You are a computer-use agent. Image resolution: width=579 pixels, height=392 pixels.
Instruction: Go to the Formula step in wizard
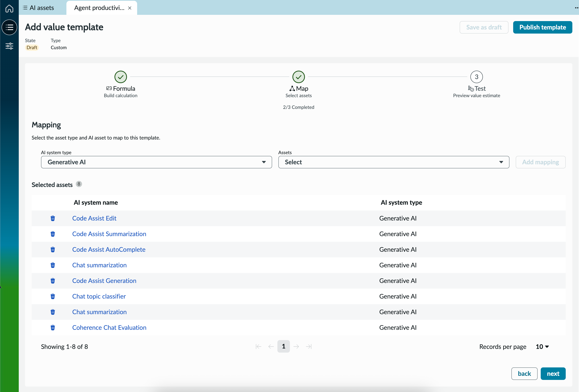point(121,77)
